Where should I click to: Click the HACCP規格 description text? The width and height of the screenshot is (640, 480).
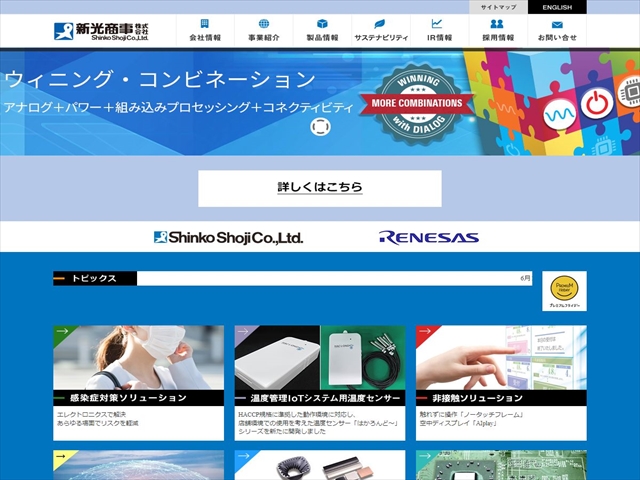coord(318,423)
